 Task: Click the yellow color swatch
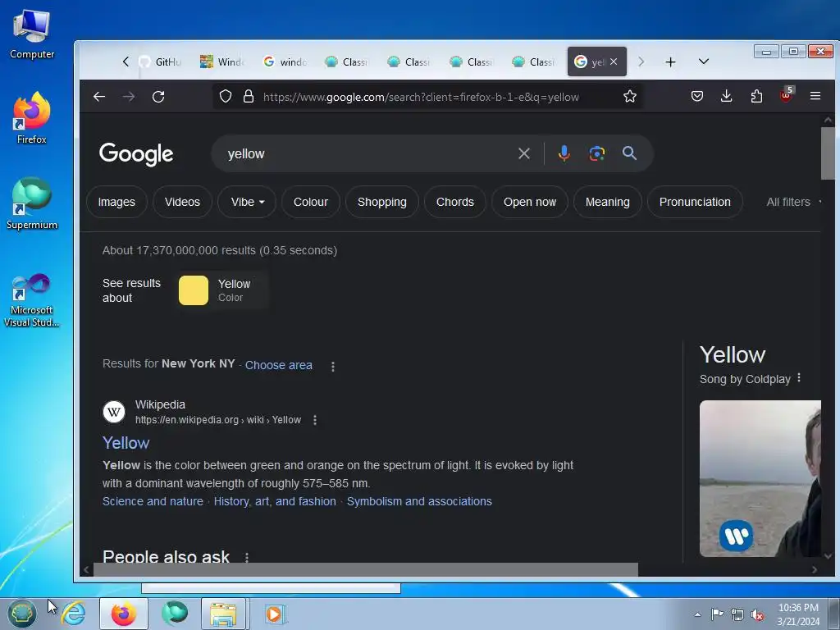(194, 290)
